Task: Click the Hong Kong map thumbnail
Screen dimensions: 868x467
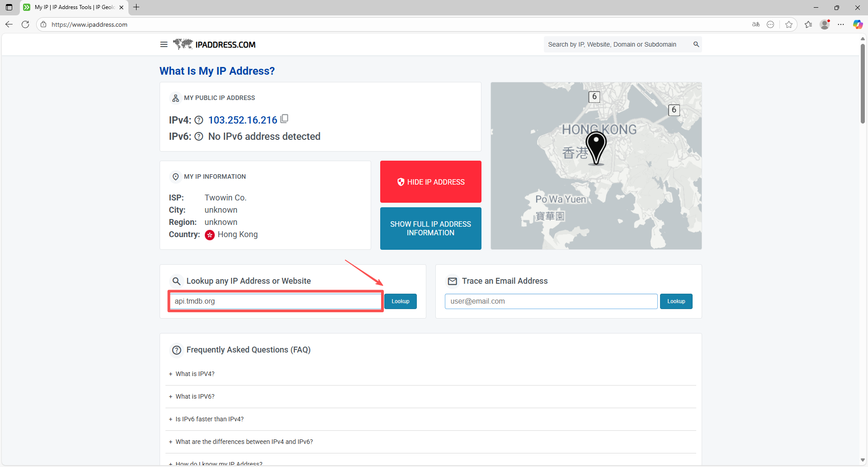Action: pyautogui.click(x=596, y=166)
